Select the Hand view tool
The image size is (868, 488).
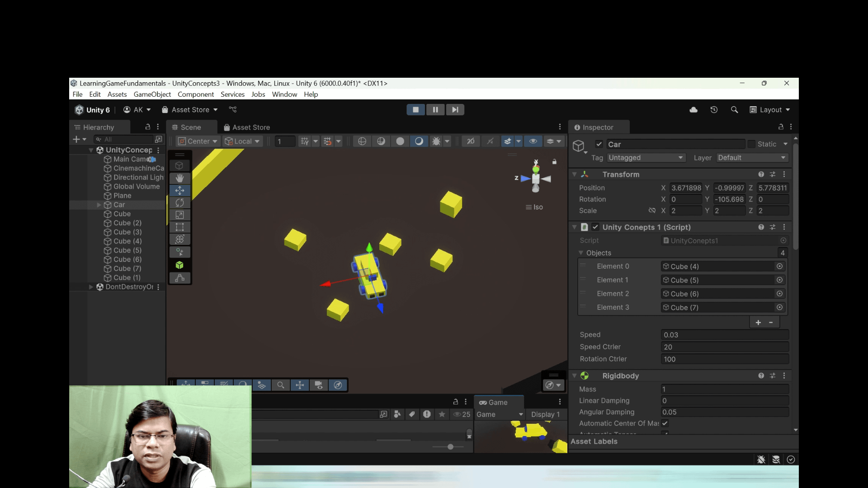(179, 178)
